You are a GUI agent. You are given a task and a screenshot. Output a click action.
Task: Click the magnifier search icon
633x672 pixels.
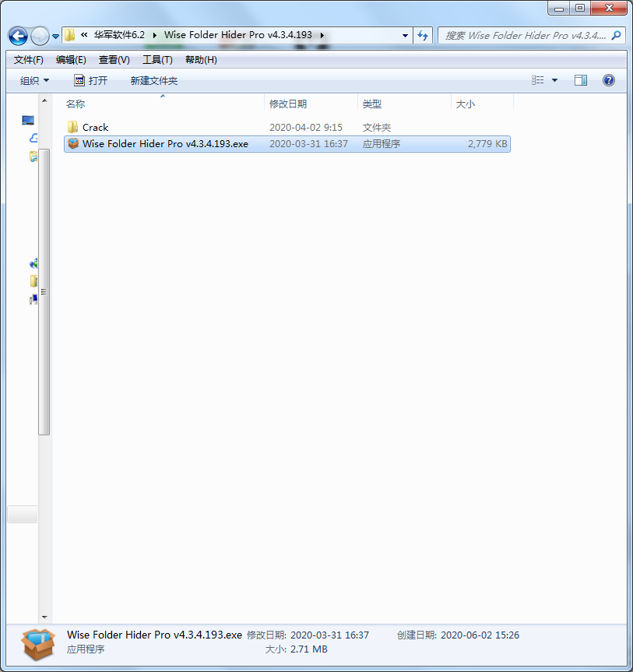point(617,36)
